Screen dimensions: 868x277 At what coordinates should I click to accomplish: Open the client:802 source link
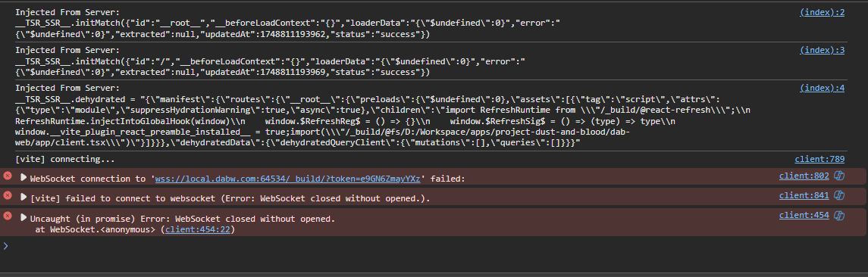click(804, 176)
